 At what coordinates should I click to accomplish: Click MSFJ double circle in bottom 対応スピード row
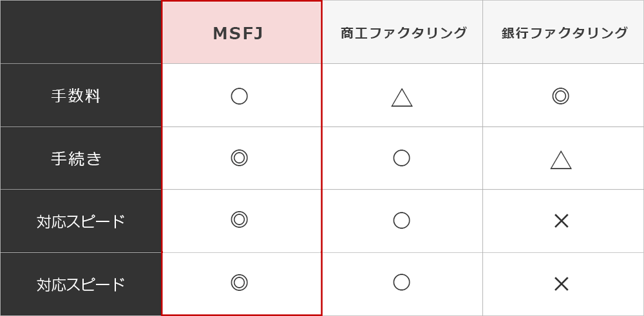tap(239, 283)
